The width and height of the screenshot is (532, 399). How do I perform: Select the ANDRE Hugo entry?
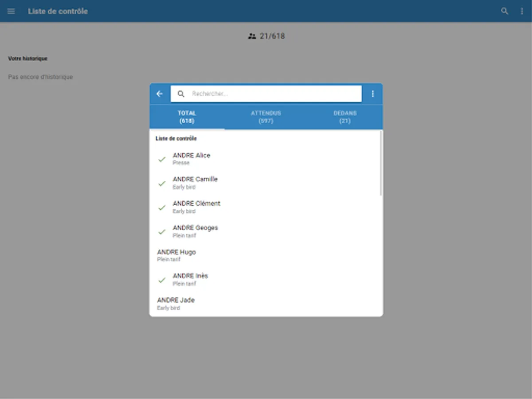266,255
